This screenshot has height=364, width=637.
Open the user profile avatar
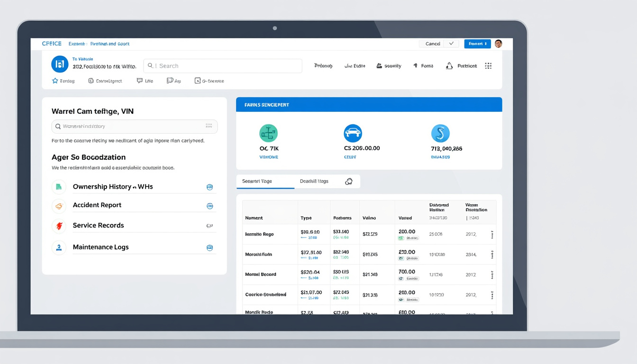498,44
